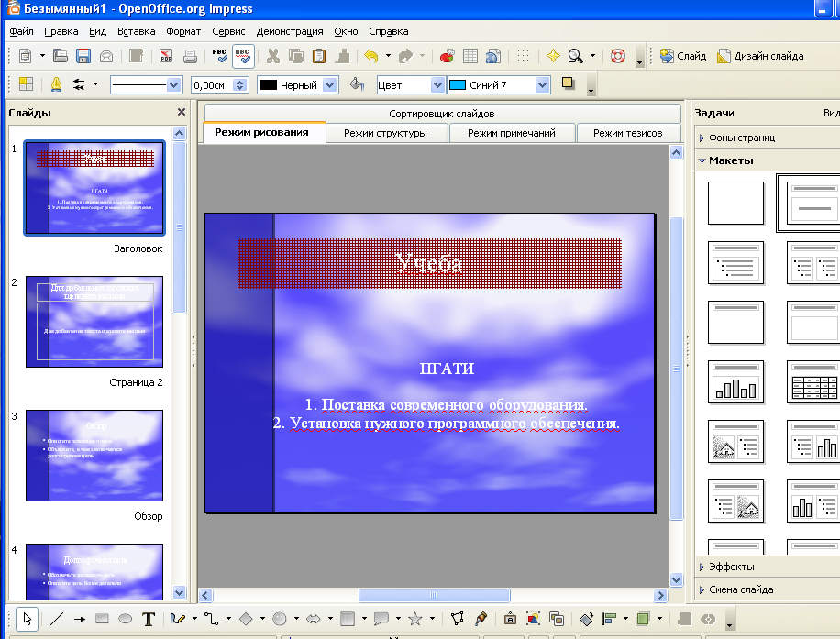Open the line style dropdown
Screen dimensions: 840x639
[x=173, y=85]
